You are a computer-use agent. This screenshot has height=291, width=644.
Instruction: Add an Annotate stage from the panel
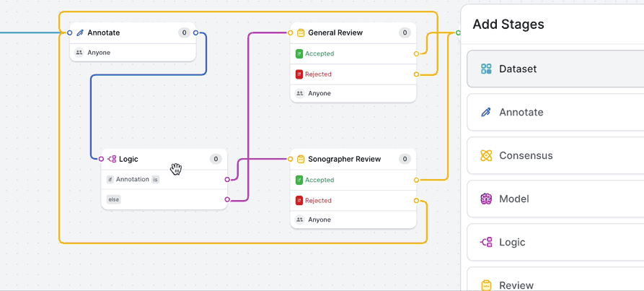555,112
